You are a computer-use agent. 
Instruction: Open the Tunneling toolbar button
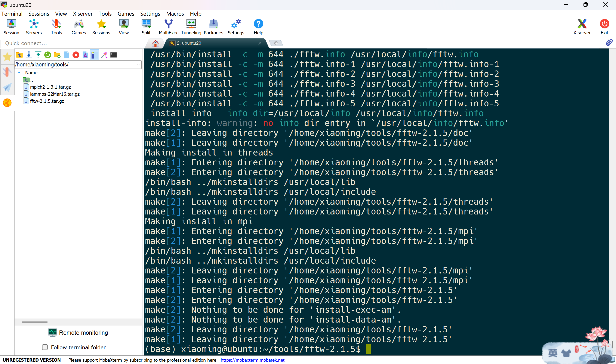tap(191, 27)
